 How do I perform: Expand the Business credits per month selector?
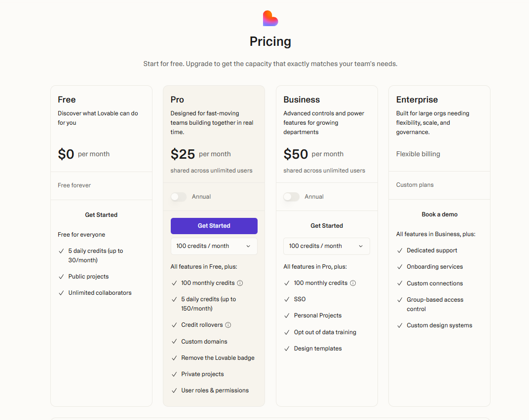click(x=326, y=246)
